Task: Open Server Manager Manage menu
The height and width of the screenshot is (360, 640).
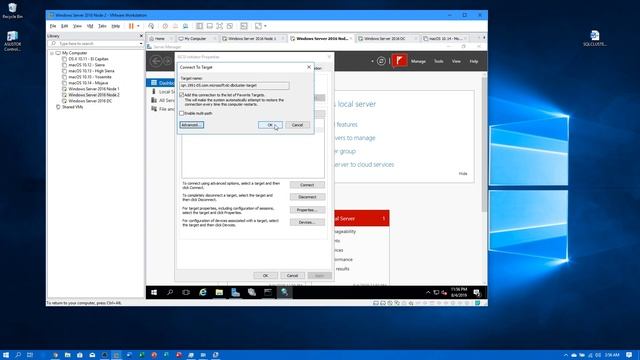Action: click(418, 61)
